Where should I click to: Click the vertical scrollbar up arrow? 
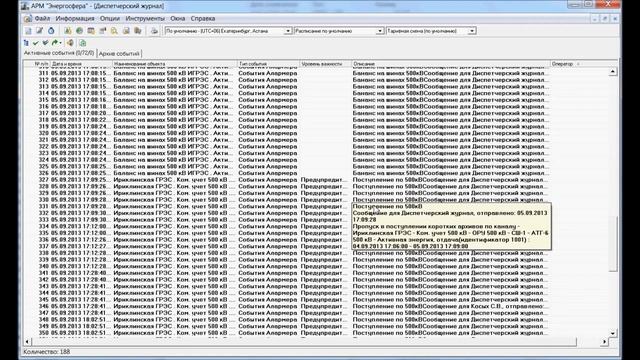click(x=613, y=72)
